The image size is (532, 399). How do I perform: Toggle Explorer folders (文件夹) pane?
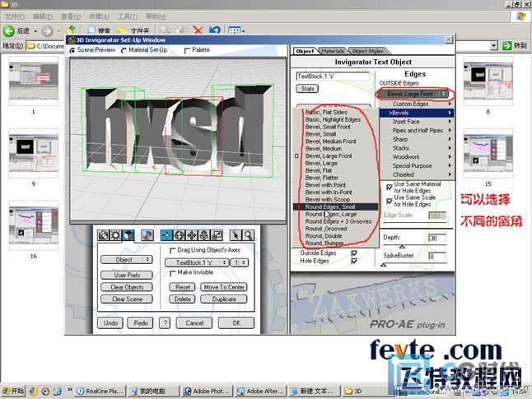[133, 30]
